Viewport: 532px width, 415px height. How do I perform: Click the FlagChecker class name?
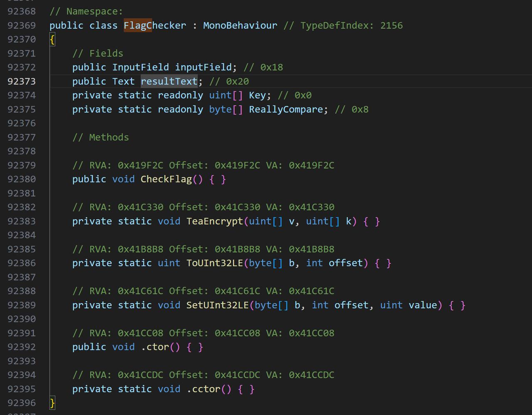155,26
